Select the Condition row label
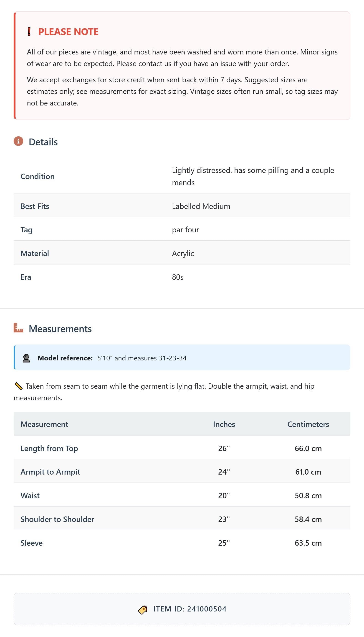 (38, 177)
